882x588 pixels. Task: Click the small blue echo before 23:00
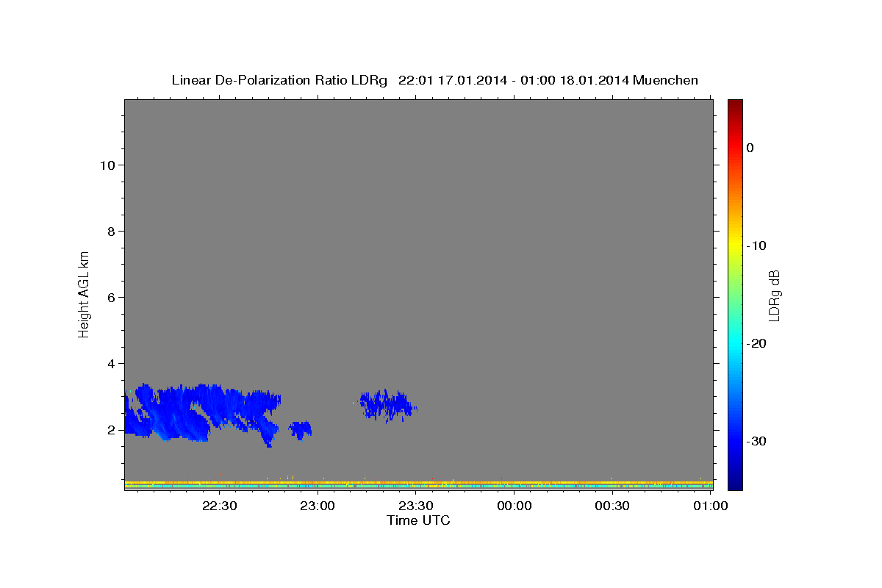pyautogui.click(x=300, y=430)
